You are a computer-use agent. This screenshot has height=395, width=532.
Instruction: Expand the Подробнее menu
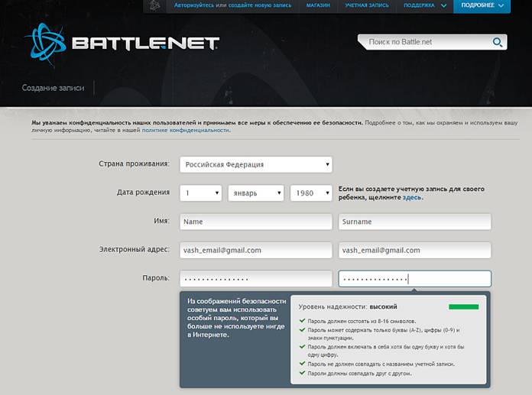(482, 6)
